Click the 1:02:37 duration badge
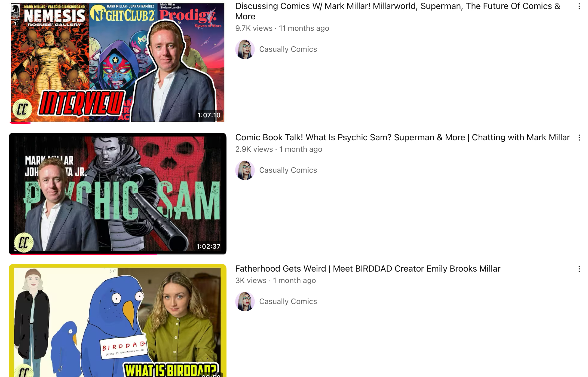Screen dimensions: 588x377 (x=209, y=247)
